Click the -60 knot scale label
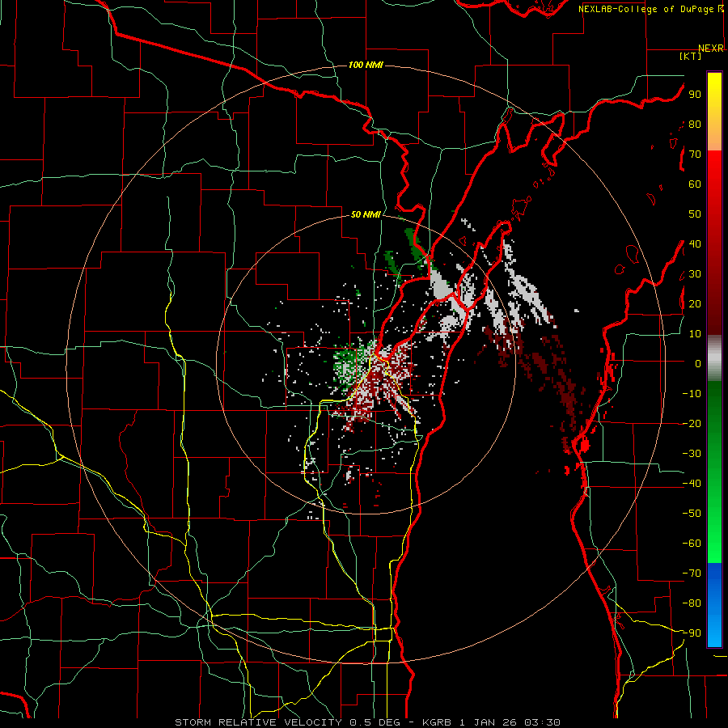The width and height of the screenshot is (728, 728). click(x=692, y=544)
